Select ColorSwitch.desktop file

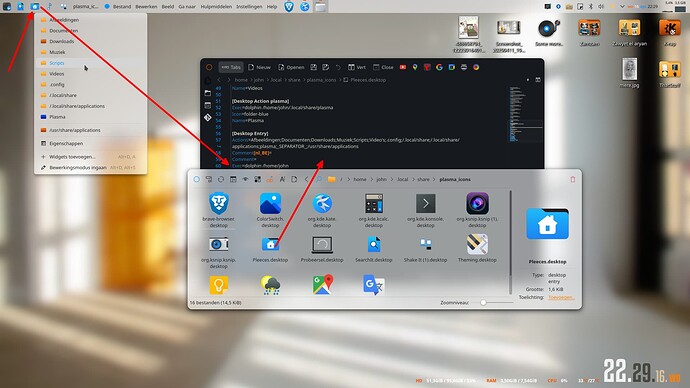point(270,209)
